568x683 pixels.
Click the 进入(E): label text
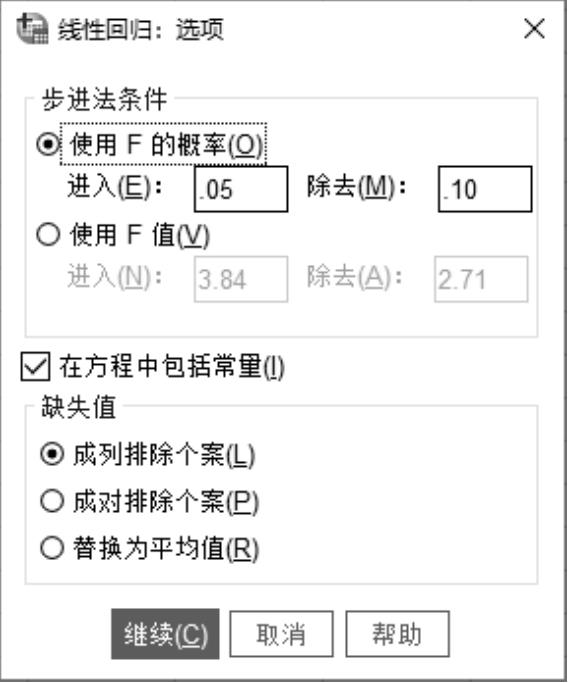[115, 188]
